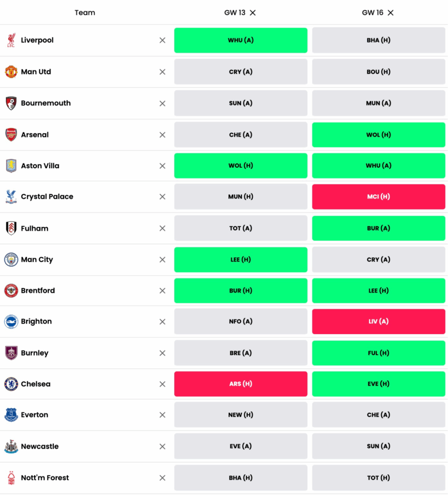Remove Everton row with X icon

163,415
